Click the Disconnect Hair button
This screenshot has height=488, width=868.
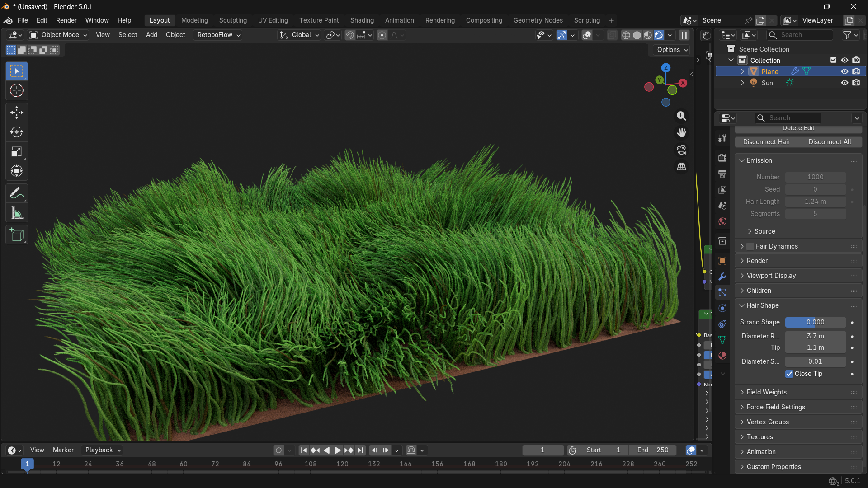pos(766,142)
